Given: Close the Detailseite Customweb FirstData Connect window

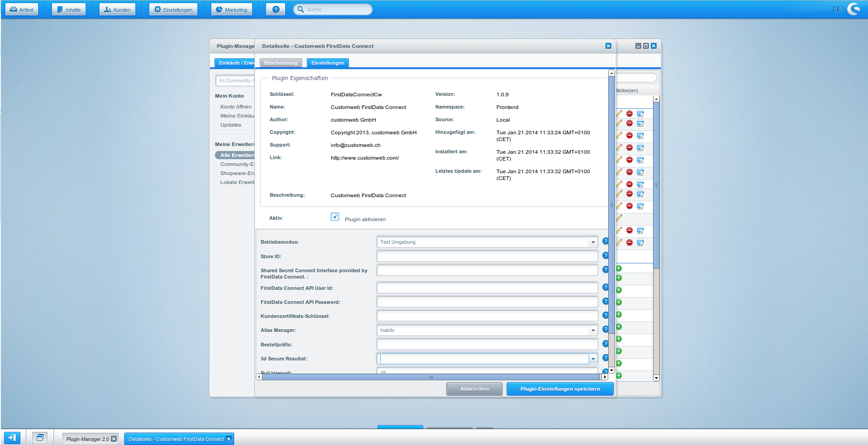Looking at the screenshot, I should pos(608,46).
